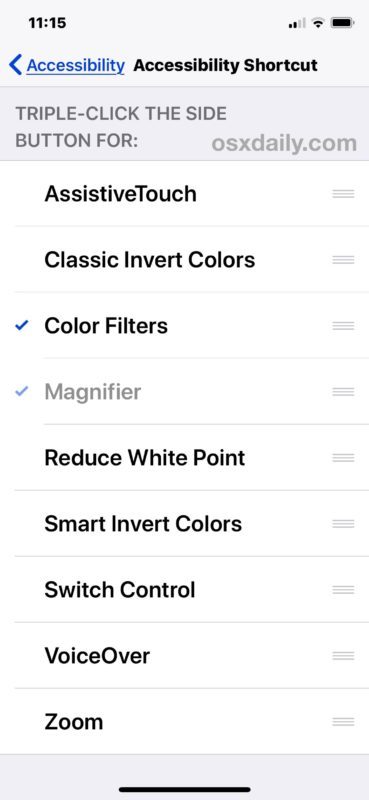
Task: Tap the reorder handle for Magnifier
Action: 343,391
